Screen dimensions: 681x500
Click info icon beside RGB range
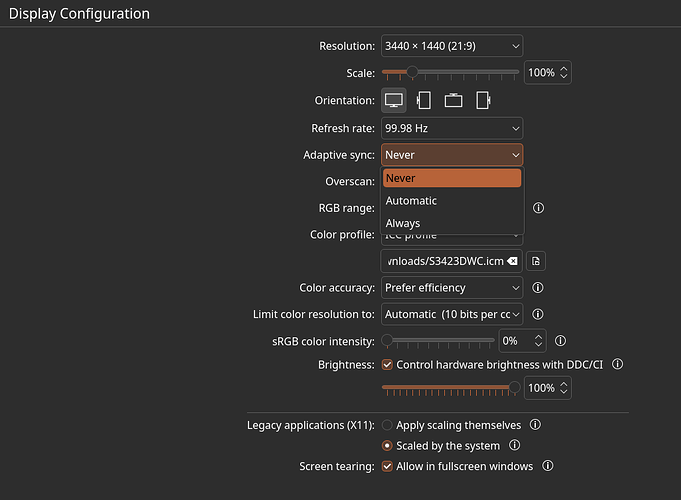[x=538, y=208]
